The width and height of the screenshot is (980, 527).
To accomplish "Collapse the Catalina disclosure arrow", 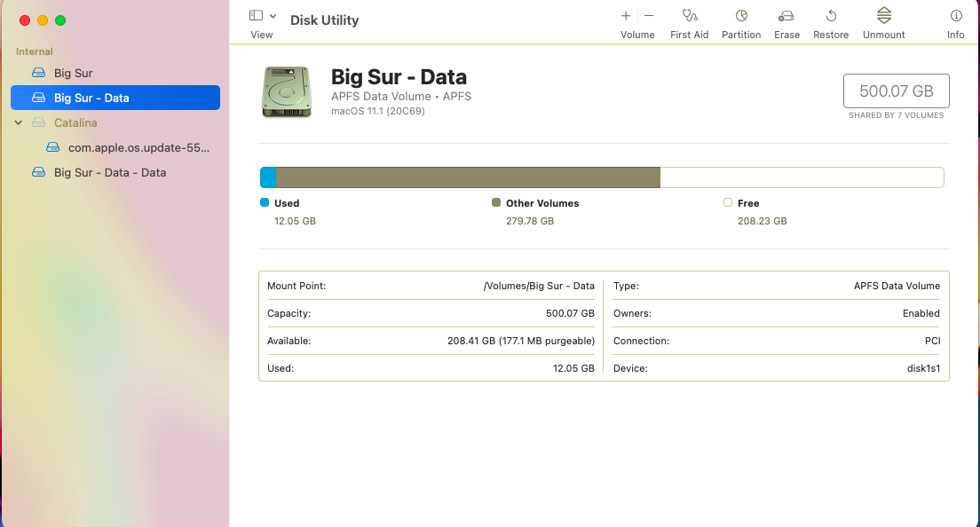I will pyautogui.click(x=19, y=123).
